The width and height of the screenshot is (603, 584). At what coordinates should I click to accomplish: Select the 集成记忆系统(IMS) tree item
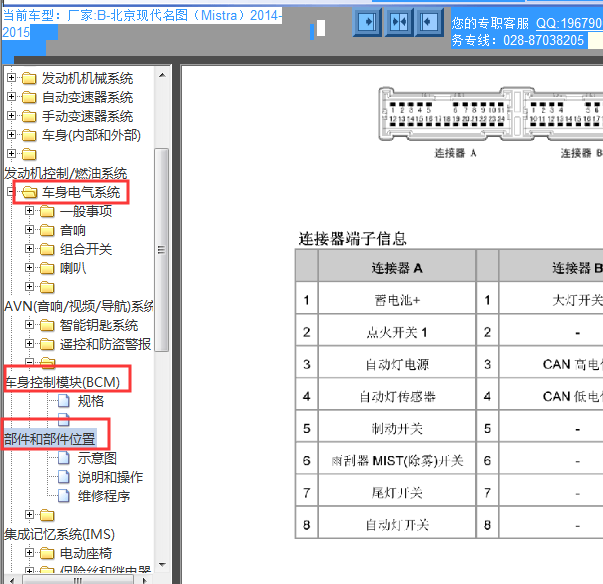(60, 534)
